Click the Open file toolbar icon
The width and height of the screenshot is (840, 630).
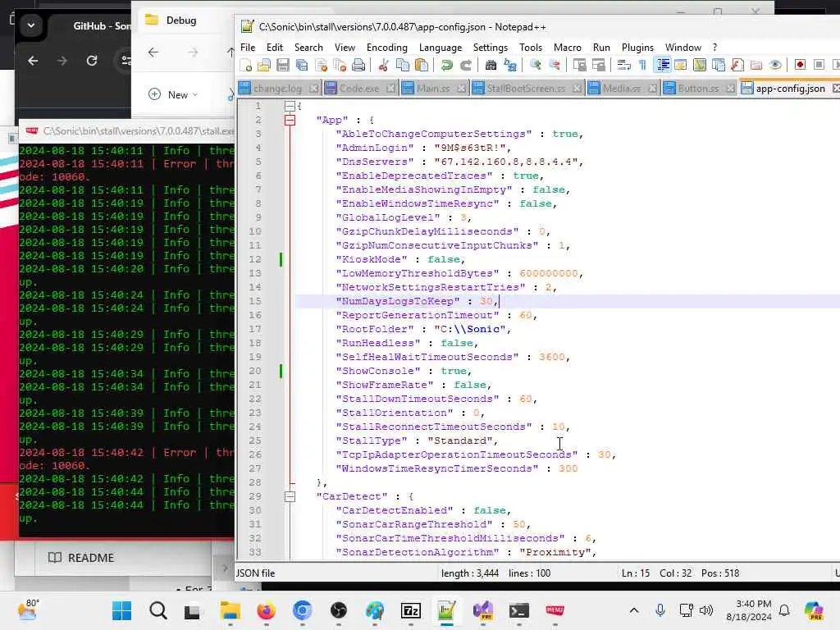264,66
